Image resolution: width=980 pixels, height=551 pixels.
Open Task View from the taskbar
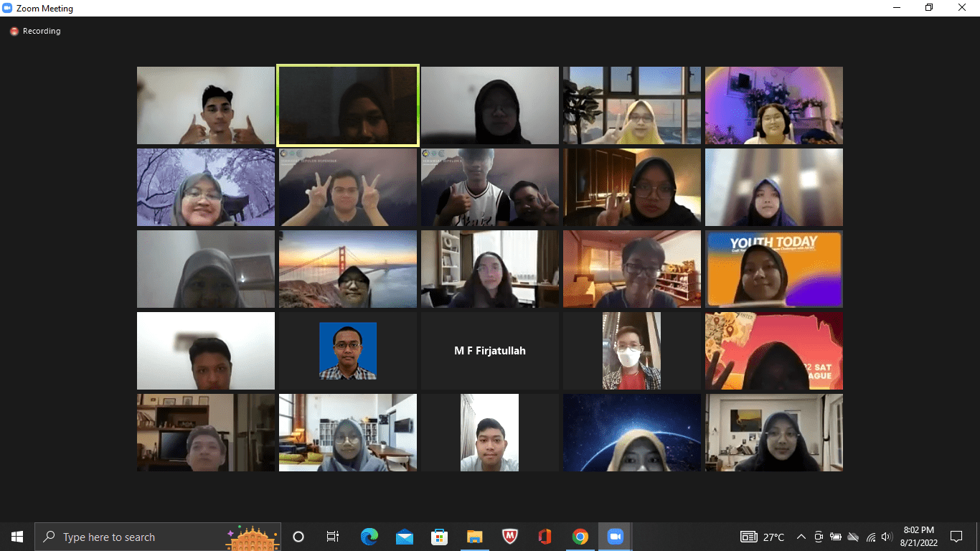coord(333,537)
